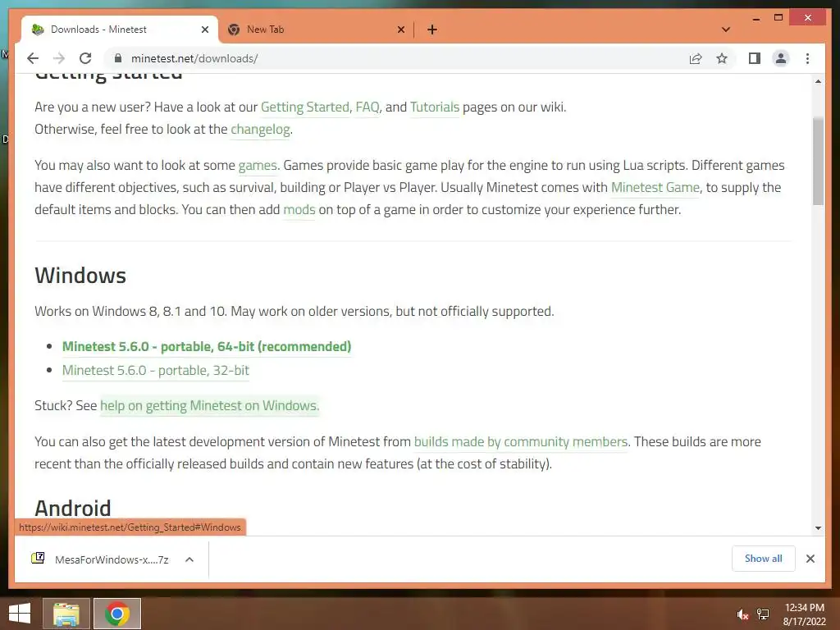Click the page scrollbar up arrow
This screenshot has width=840, height=630.
tap(818, 81)
